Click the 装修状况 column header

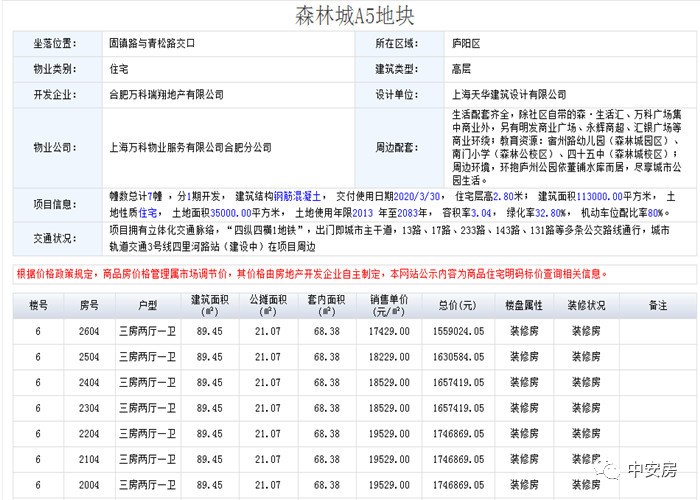pyautogui.click(x=586, y=306)
